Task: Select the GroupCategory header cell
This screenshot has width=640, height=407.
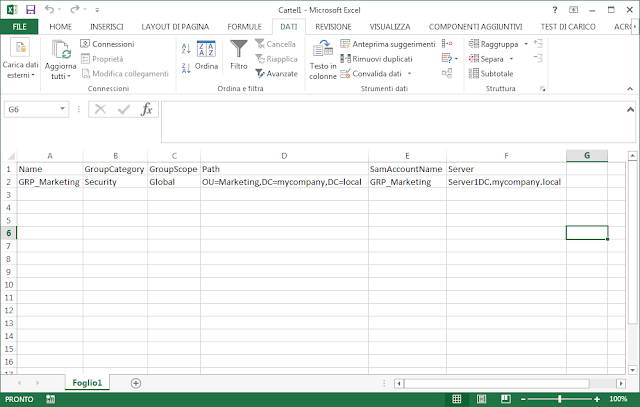Action: click(115, 169)
